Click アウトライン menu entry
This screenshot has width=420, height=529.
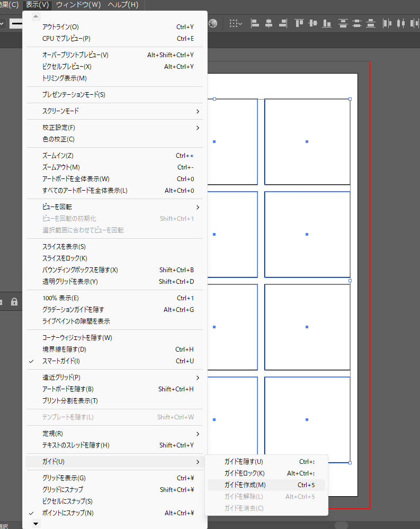coord(60,26)
